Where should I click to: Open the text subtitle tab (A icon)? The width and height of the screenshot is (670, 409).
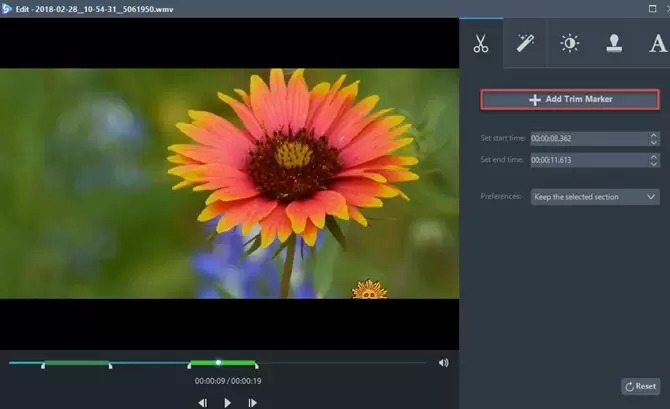(657, 43)
